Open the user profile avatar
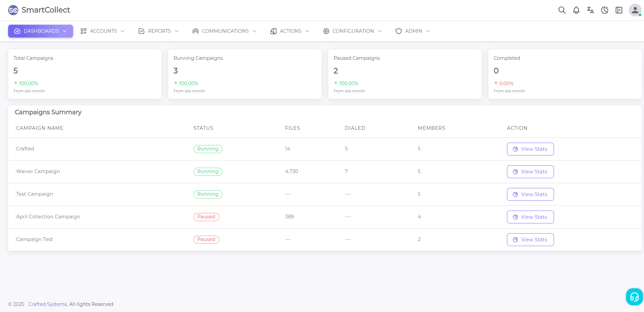This screenshot has height=312, width=644. 635,10
